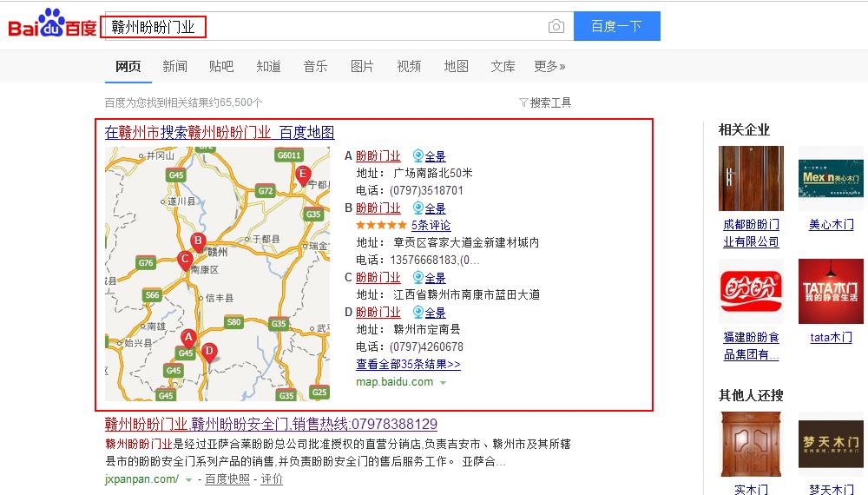This screenshot has height=495, width=868.
Task: Click map marker E
Action: [302, 176]
